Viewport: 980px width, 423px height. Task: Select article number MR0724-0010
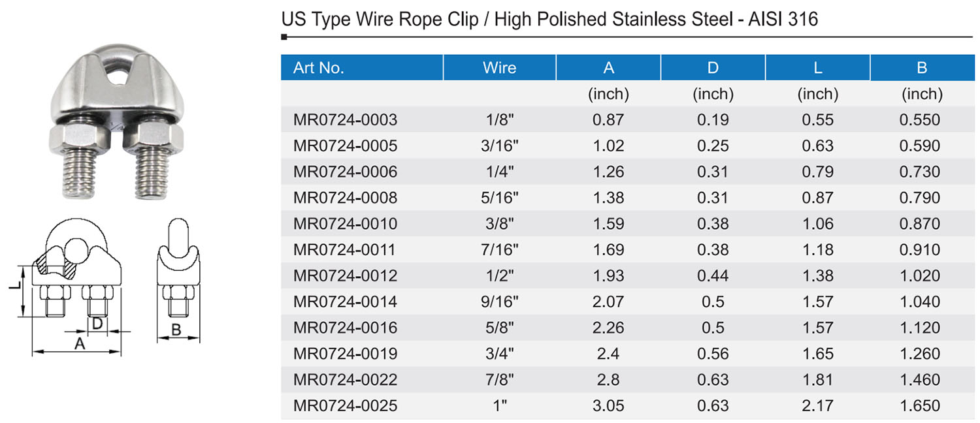coord(345,224)
